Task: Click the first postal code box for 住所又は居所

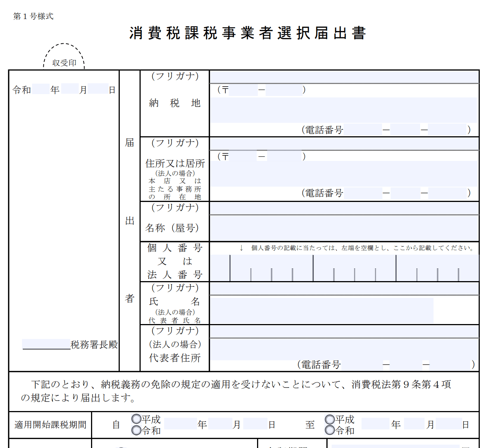Action: 243,156
